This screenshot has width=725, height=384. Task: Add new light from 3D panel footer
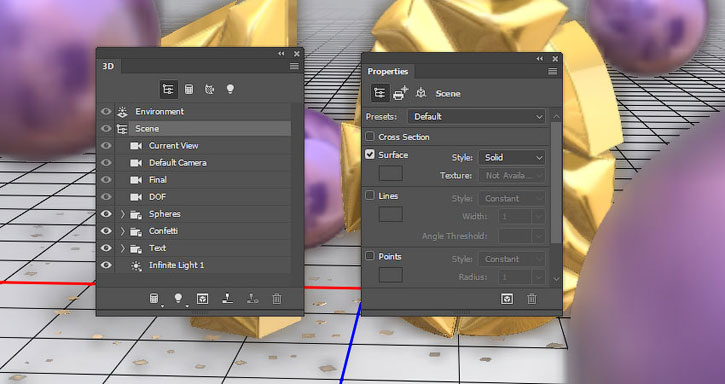pos(178,299)
